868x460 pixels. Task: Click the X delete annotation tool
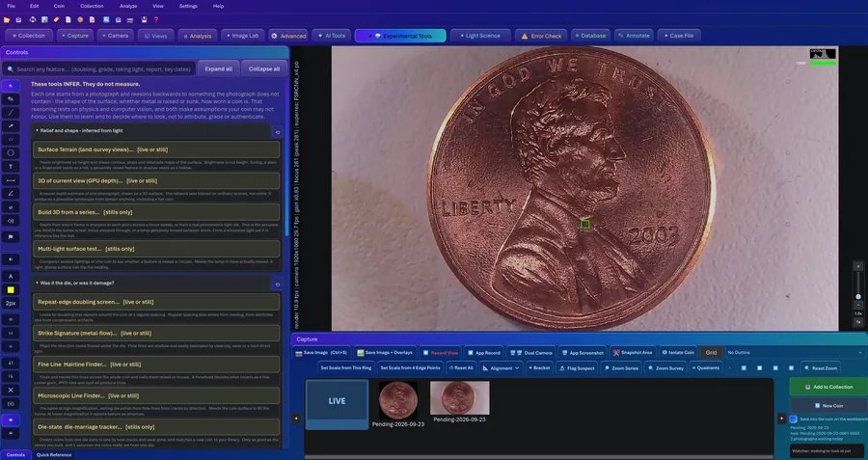[11, 391]
